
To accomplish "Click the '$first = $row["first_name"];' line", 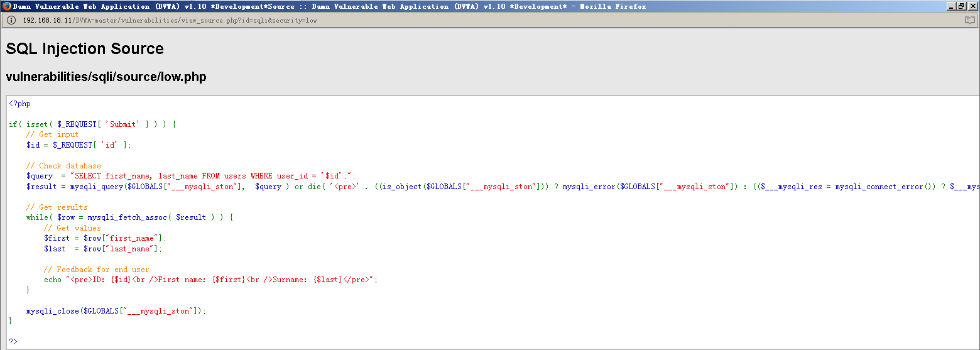I will point(105,238).
